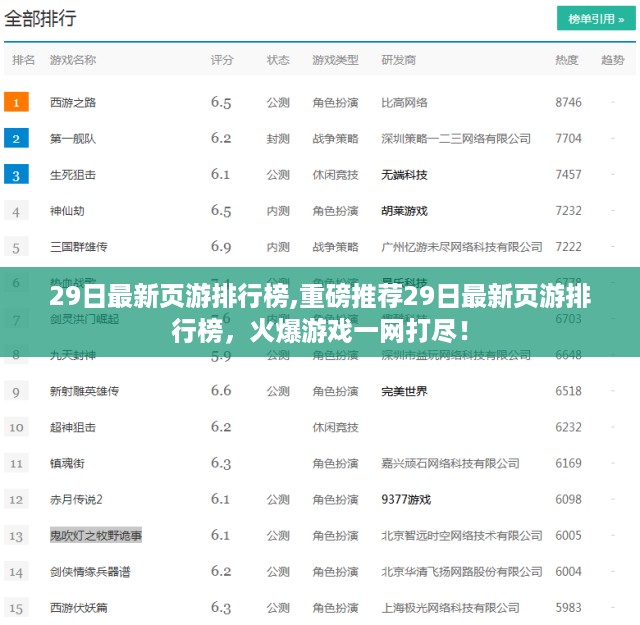This screenshot has height=625, width=640.
Task: Click the blue rank 2 badge
Action: point(17,138)
